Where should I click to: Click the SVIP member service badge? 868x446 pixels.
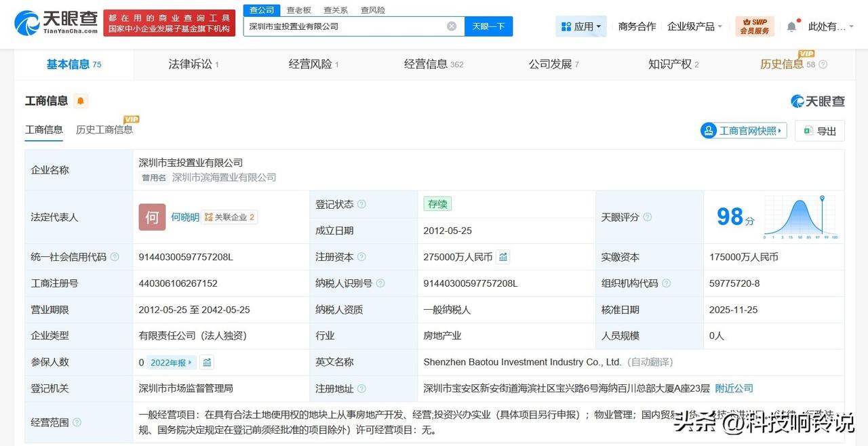coord(755,26)
